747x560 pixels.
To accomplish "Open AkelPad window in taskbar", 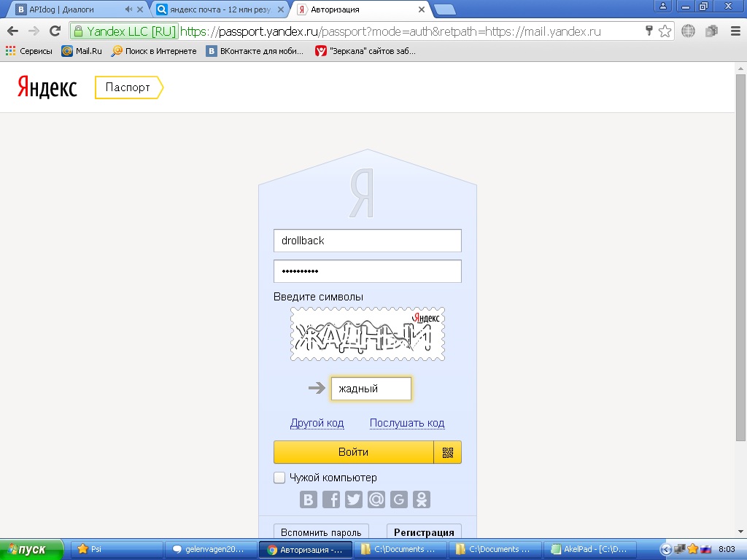I will click(x=589, y=550).
